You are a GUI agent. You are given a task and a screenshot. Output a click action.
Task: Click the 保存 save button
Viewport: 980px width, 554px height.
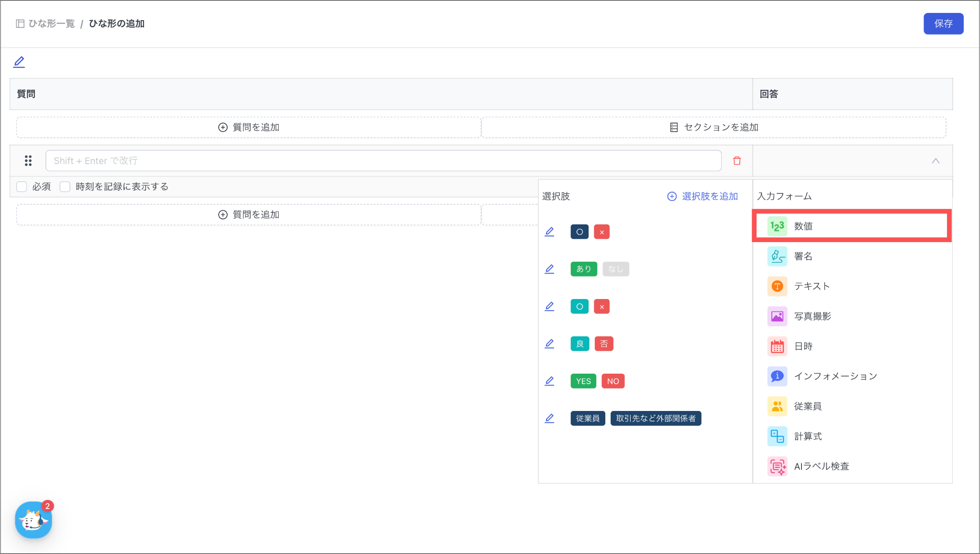coord(943,23)
